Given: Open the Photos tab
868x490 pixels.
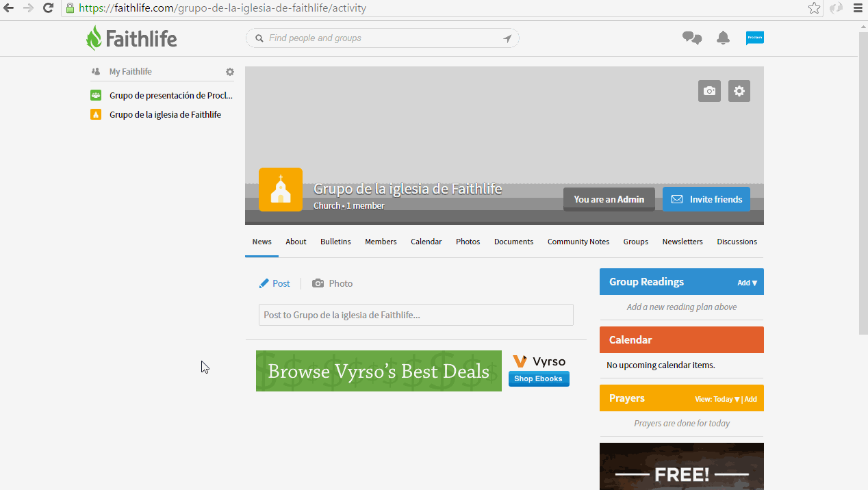Looking at the screenshot, I should (x=468, y=242).
